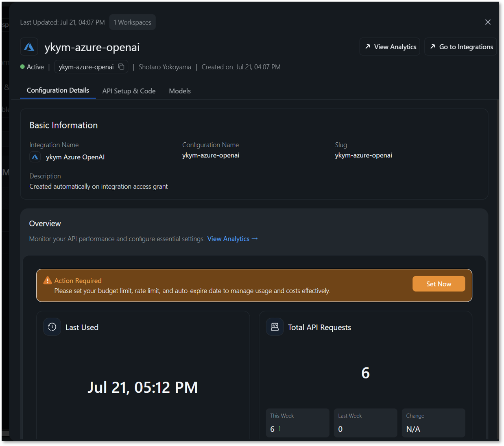This screenshot has width=504, height=446.
Task: Click the large total requests number 6
Action: [365, 373]
